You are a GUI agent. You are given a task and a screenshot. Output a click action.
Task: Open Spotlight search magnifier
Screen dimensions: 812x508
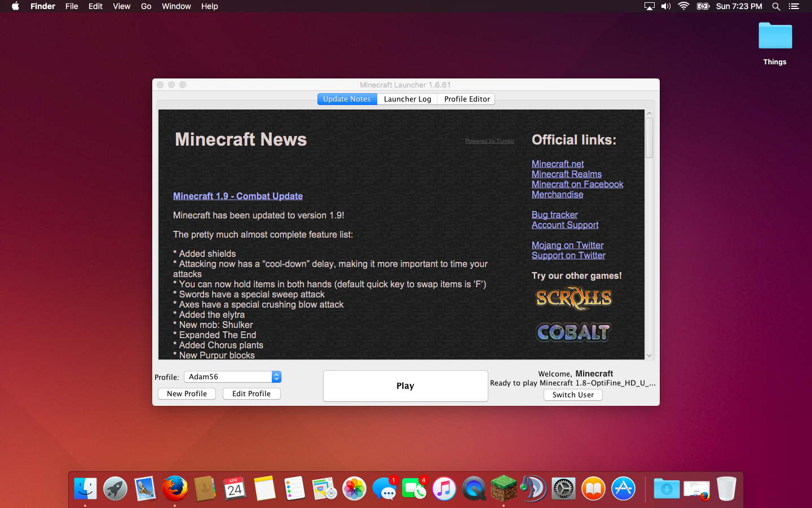[x=776, y=6]
